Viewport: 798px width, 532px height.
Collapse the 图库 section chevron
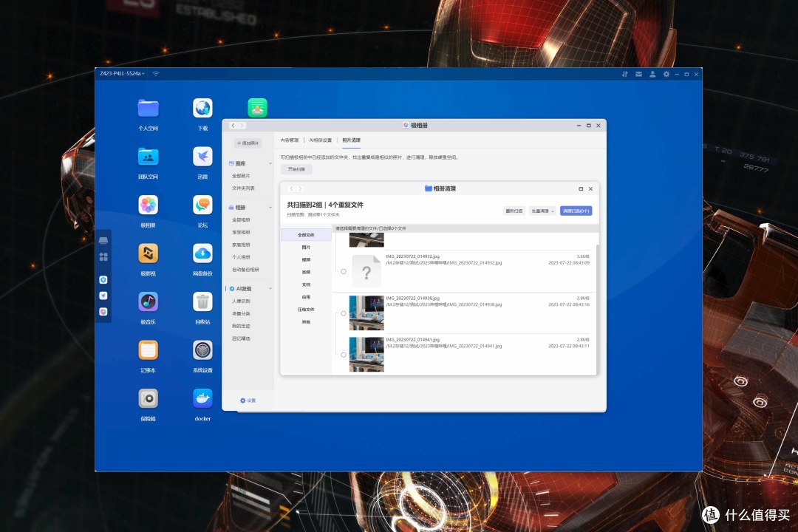coord(270,163)
